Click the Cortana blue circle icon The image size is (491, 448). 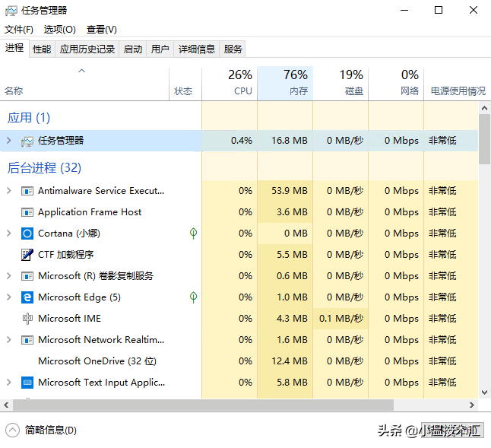coord(27,234)
